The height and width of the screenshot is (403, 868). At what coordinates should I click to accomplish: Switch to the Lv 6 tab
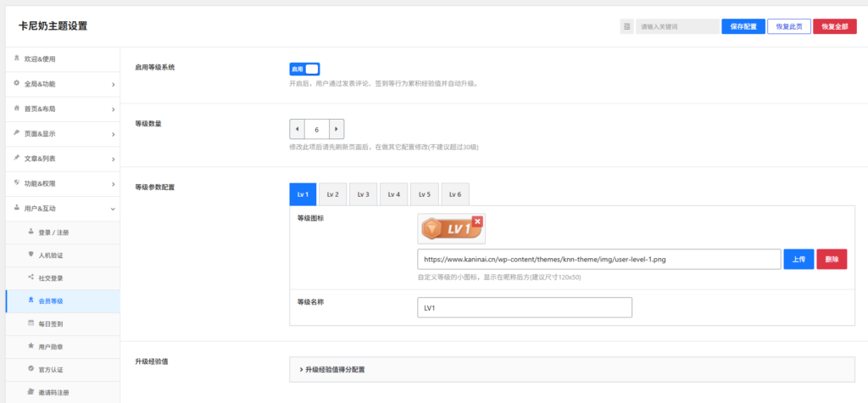click(x=455, y=194)
